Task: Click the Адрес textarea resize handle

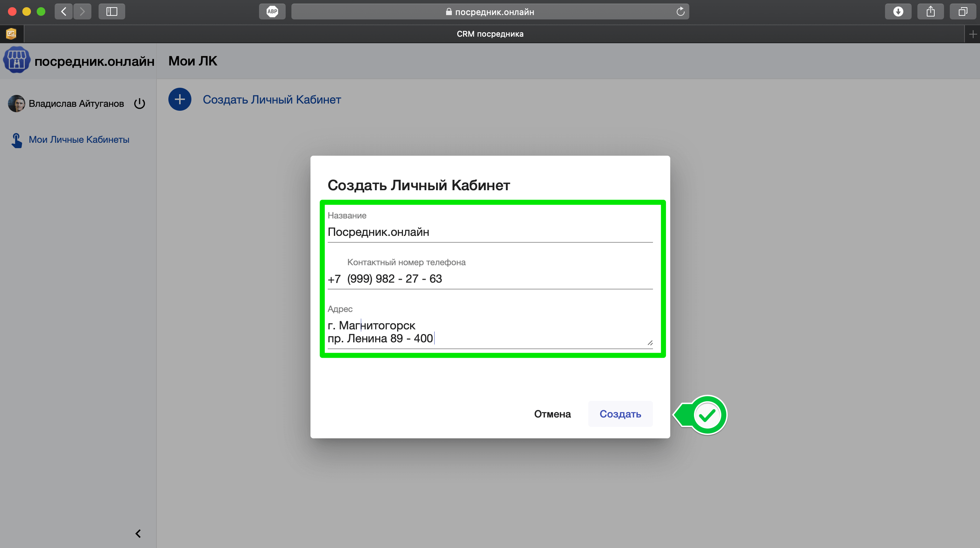Action: tap(650, 343)
